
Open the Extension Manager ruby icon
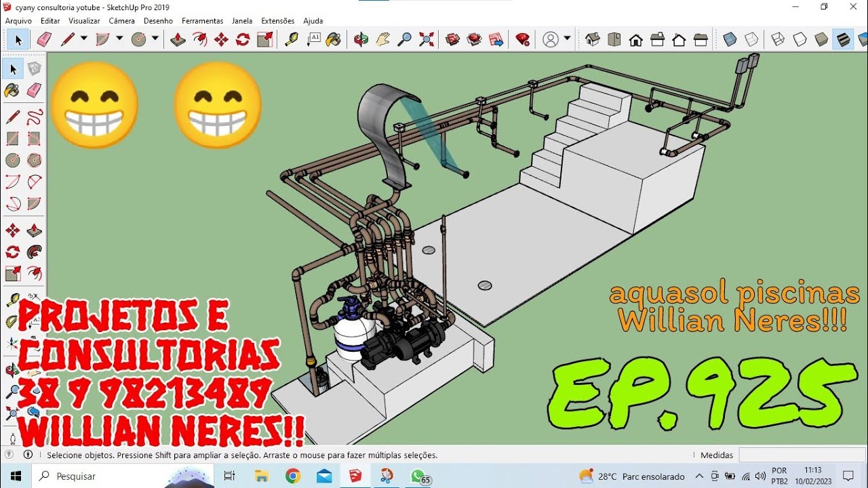(523, 39)
